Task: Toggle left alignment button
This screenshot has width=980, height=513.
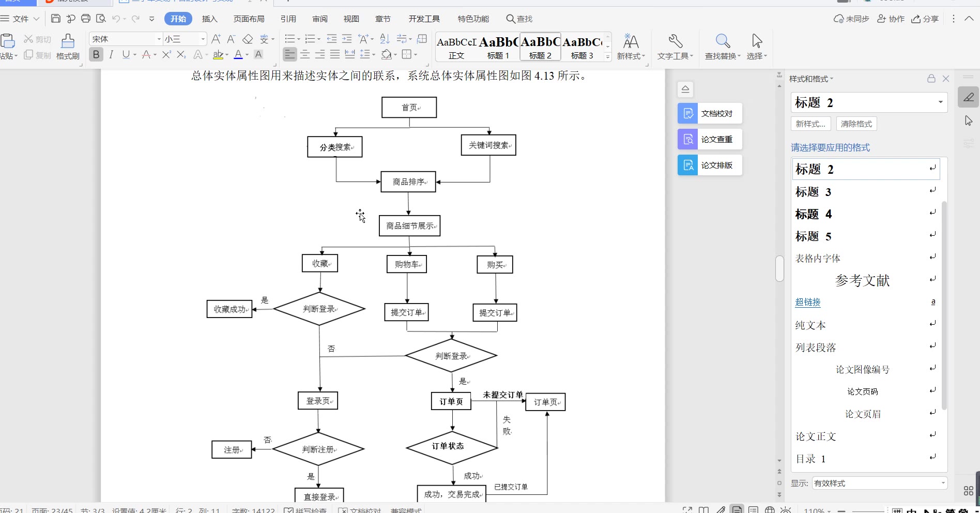Action: (x=290, y=54)
